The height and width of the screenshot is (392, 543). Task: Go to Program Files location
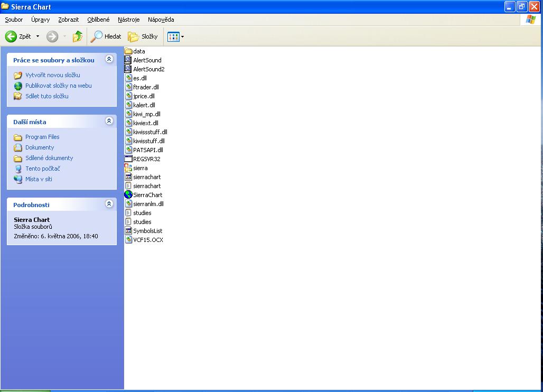(42, 137)
